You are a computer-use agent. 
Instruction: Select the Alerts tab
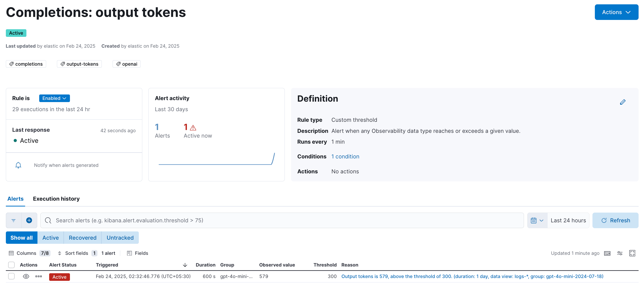pyautogui.click(x=15, y=199)
